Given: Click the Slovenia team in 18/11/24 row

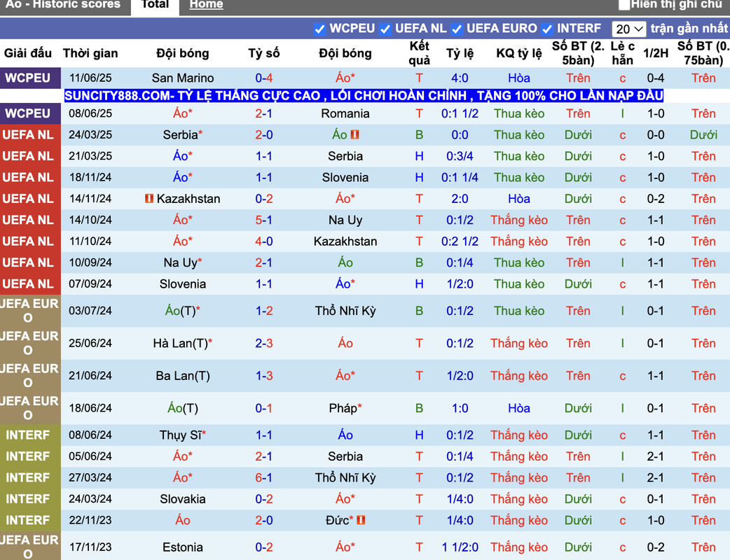Looking at the screenshot, I should [x=345, y=177].
